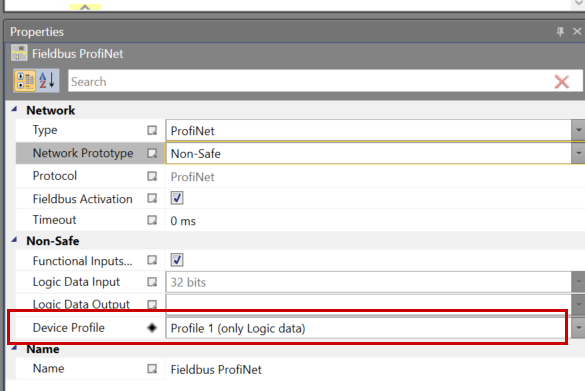
Task: Click diamond marker beside Device Profile
Action: [152, 328]
